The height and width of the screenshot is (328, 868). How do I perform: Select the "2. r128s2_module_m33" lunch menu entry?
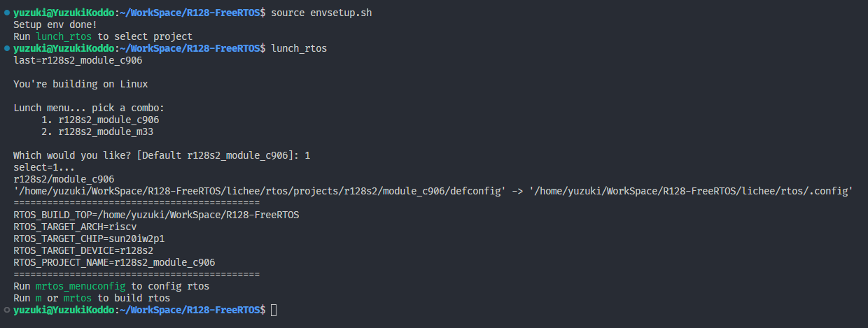pyautogui.click(x=102, y=131)
